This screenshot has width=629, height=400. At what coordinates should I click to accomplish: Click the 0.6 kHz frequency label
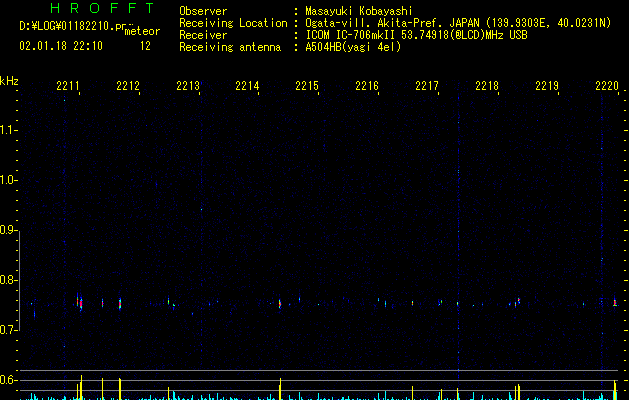[8, 380]
